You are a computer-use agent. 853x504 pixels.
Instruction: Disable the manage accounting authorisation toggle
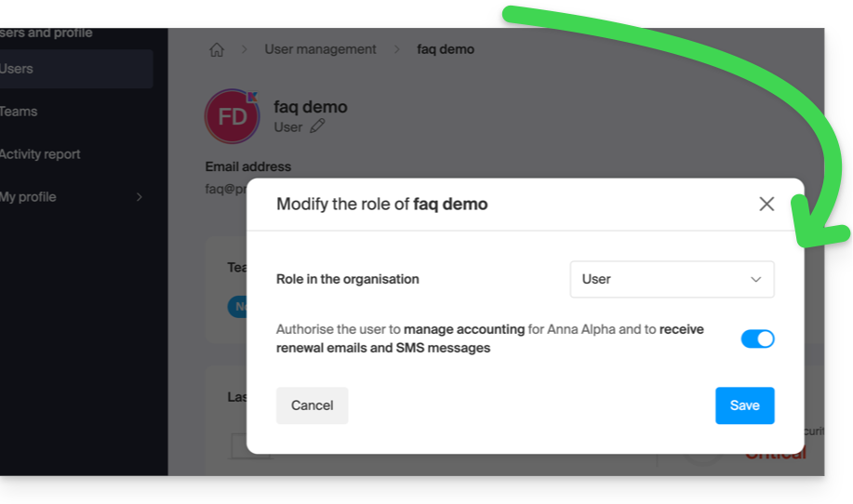click(757, 339)
